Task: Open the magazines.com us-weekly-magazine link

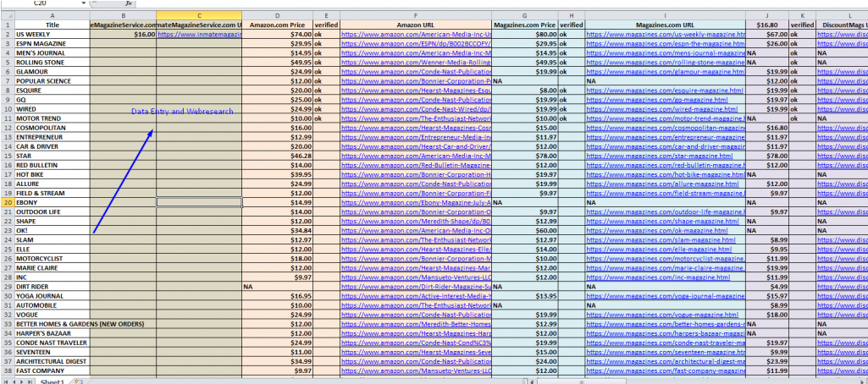Action: click(666, 35)
